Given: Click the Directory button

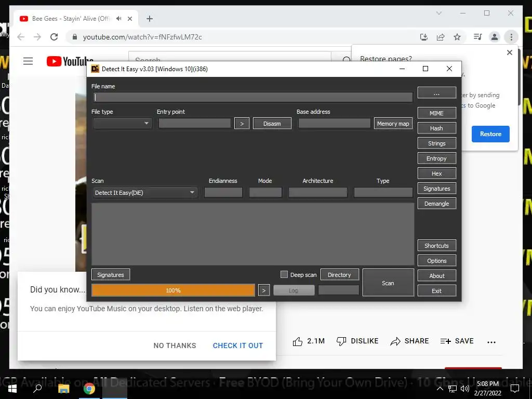Looking at the screenshot, I should pyautogui.click(x=339, y=275).
